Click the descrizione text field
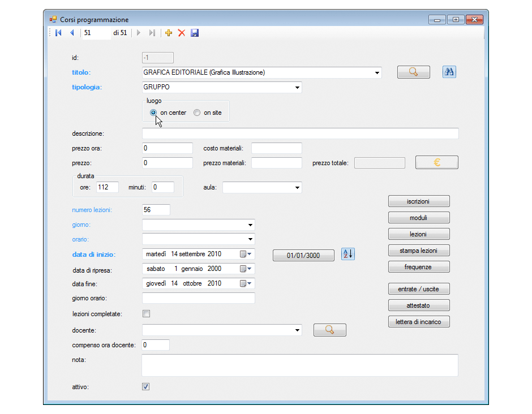This screenshot has height=414, width=532. tap(301, 133)
